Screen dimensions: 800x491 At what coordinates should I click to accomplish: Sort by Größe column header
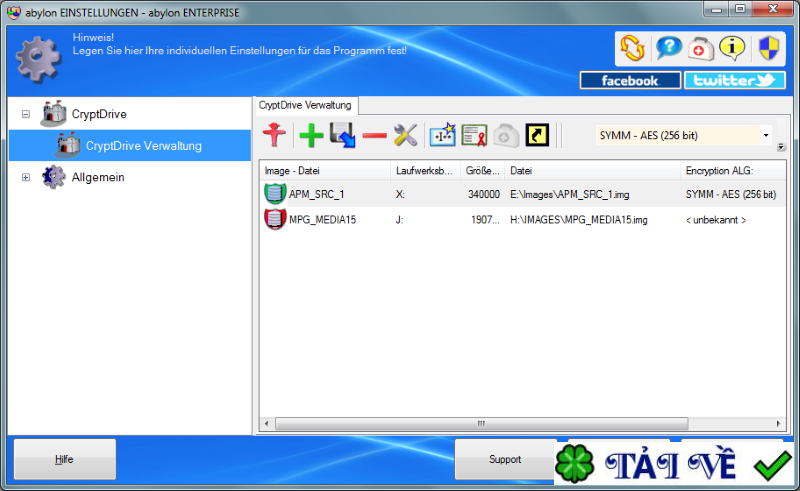(x=483, y=170)
